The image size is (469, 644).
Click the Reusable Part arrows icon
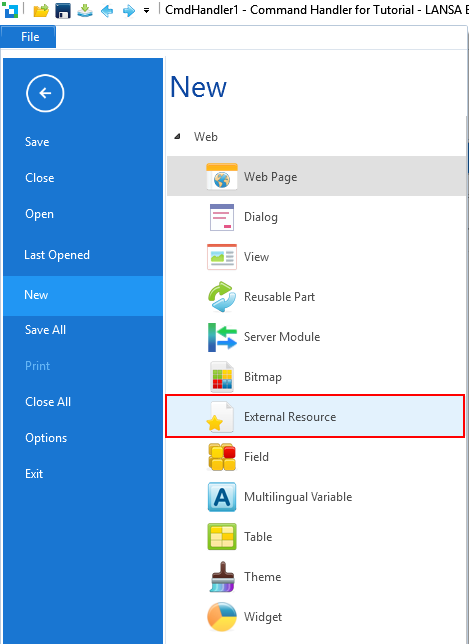(x=222, y=297)
